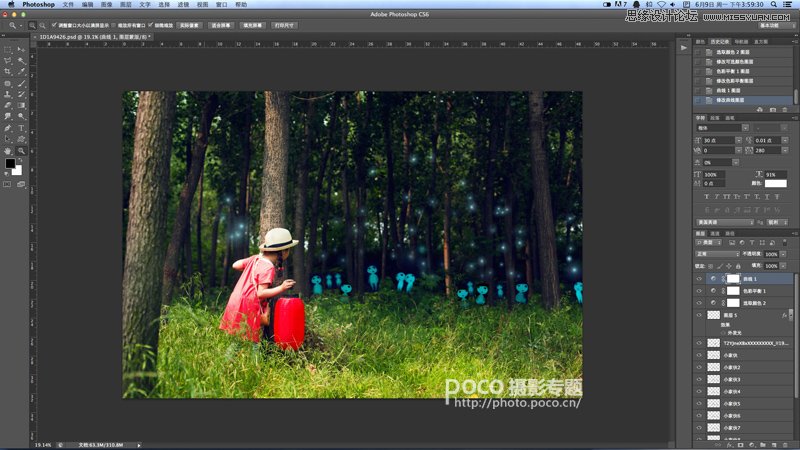
Task: Collapse 图层 5 layer effects
Action: (791, 315)
